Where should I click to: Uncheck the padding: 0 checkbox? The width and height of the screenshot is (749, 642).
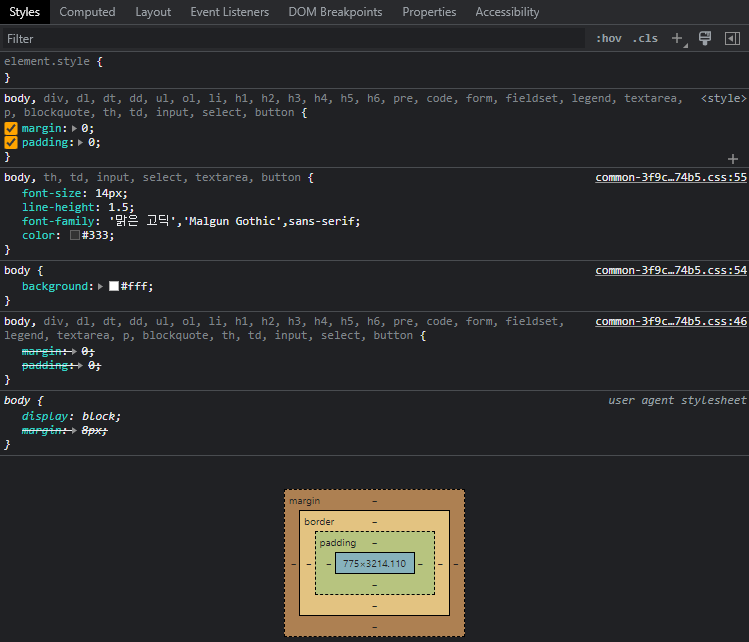11,142
